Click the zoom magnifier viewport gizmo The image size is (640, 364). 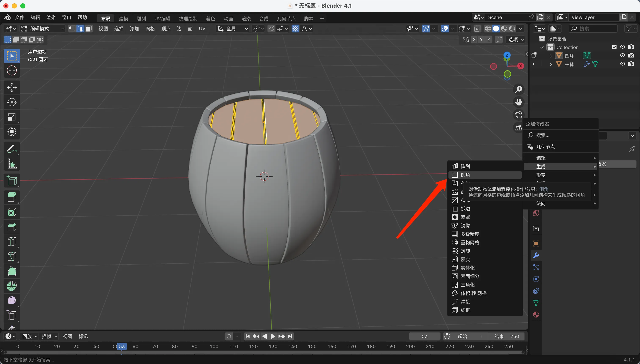[x=519, y=89]
